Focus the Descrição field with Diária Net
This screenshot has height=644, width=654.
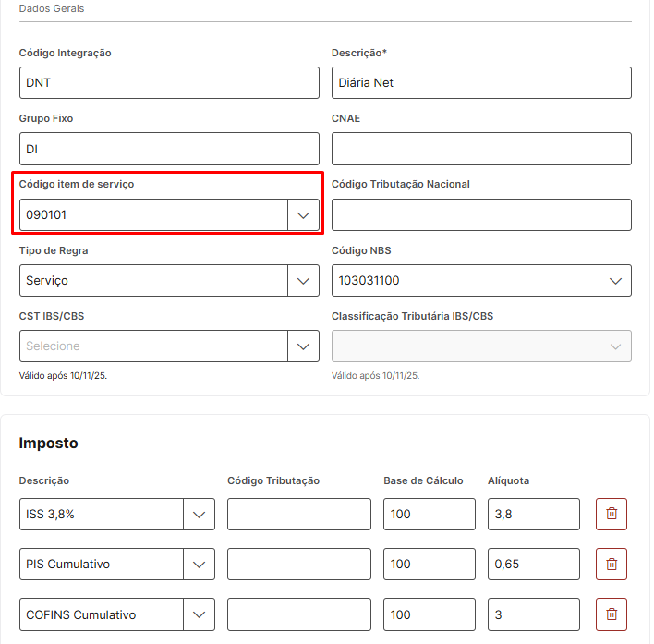(x=481, y=83)
